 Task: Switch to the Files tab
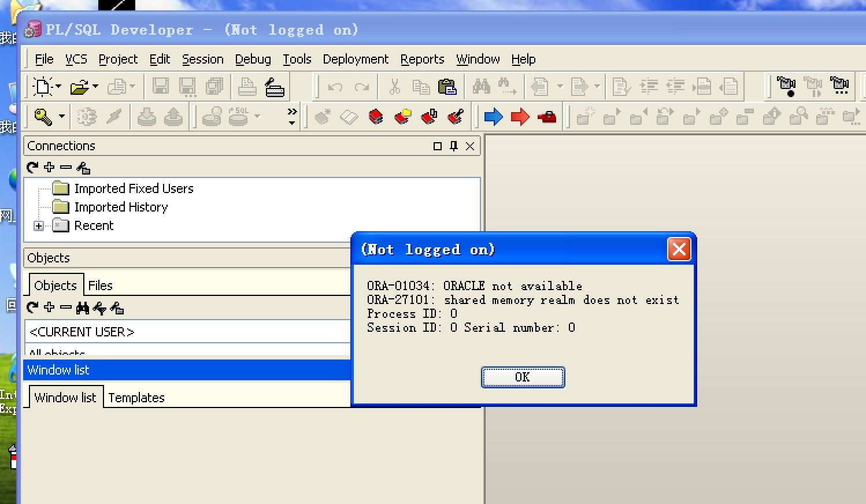click(100, 286)
